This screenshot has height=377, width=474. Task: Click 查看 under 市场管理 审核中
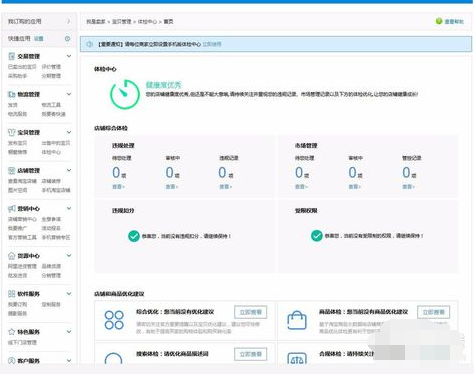[x=354, y=187]
